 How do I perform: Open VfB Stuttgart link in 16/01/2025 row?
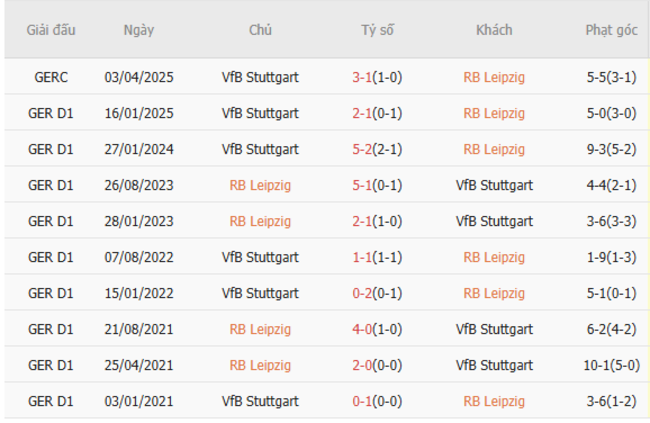pyautogui.click(x=260, y=113)
